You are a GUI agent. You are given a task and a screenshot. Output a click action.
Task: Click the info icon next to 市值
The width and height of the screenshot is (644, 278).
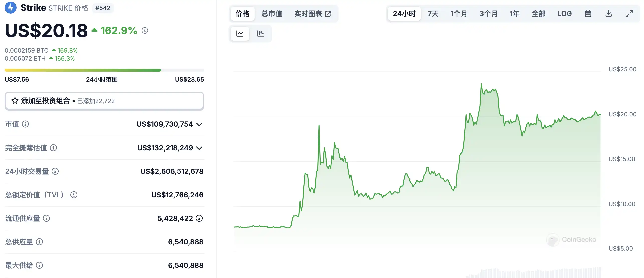pyautogui.click(x=25, y=124)
